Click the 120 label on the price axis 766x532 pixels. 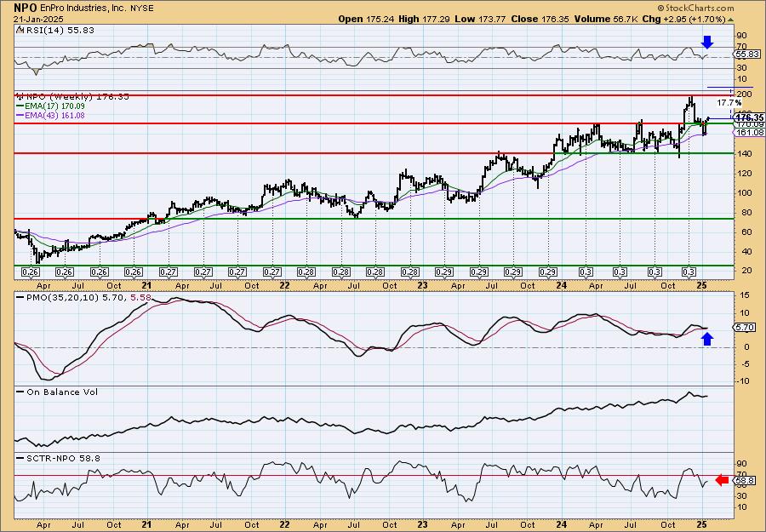click(745, 173)
